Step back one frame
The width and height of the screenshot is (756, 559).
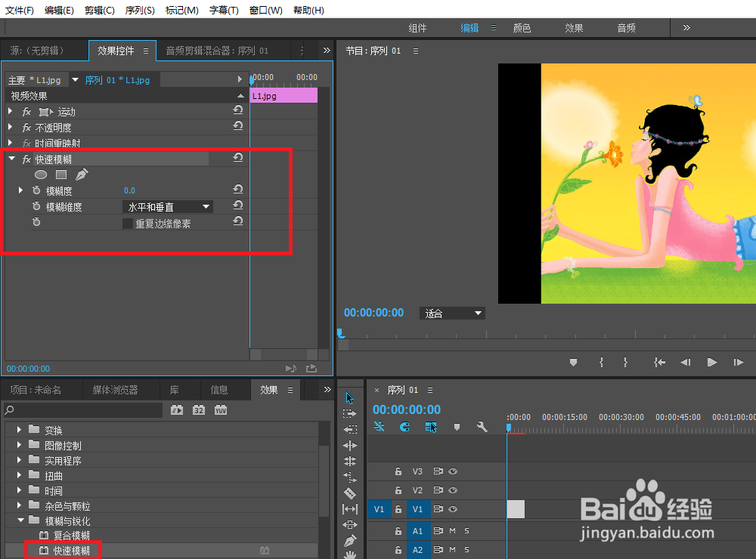686,363
